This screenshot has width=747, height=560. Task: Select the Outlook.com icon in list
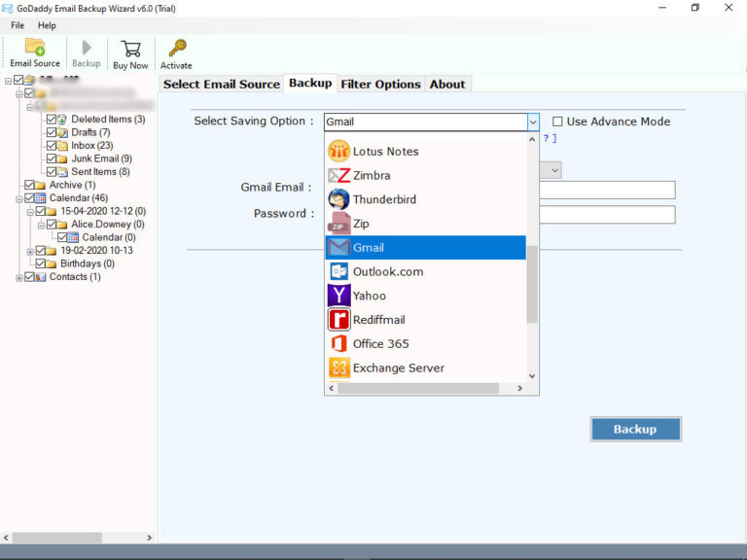coord(338,271)
